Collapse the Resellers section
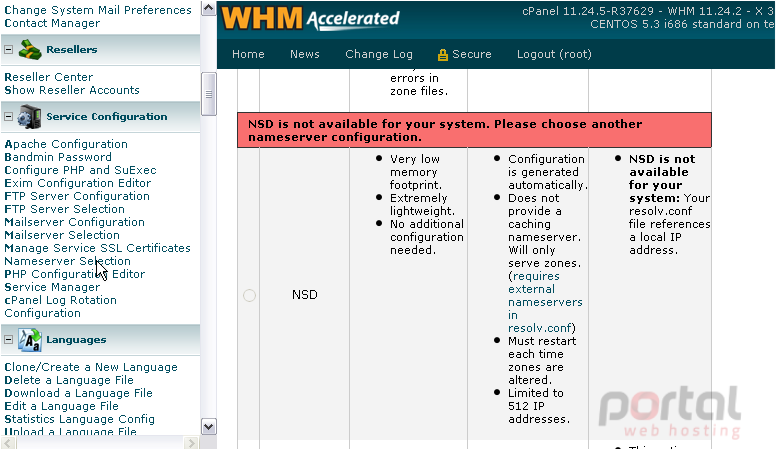This screenshot has width=776, height=450. [x=8, y=50]
